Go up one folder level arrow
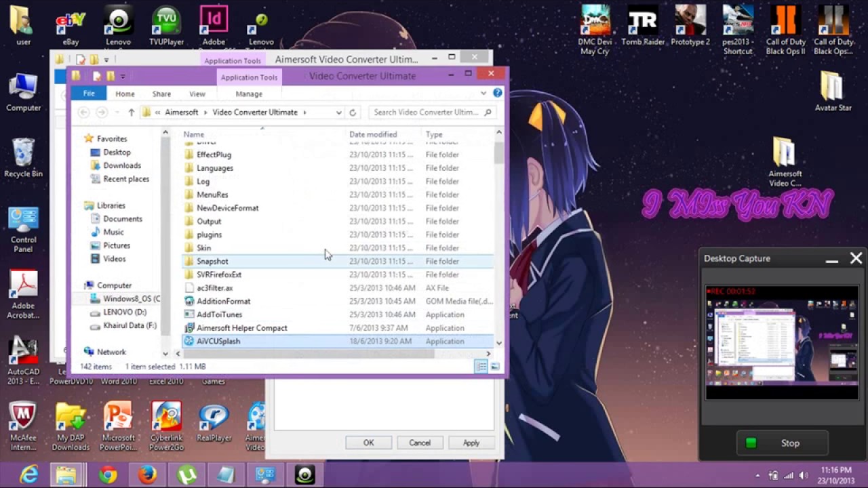868x488 pixels. click(131, 113)
